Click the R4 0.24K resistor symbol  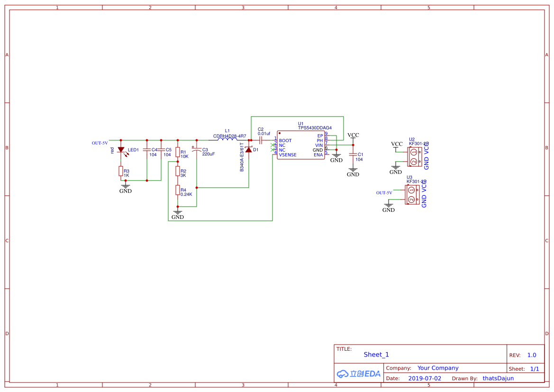point(178,190)
